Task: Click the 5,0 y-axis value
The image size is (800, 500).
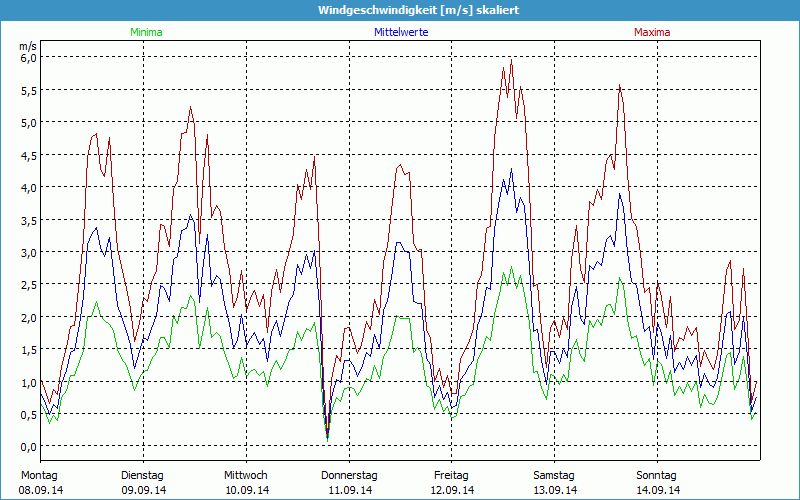Action: click(29, 123)
